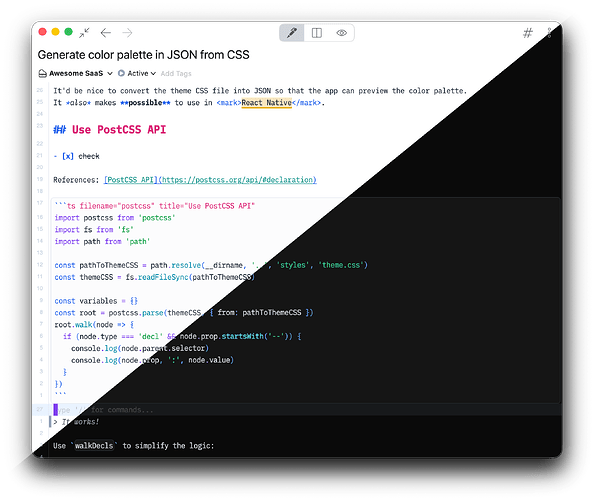
Task: Switch to the pencil edit mode
Action: (x=292, y=33)
